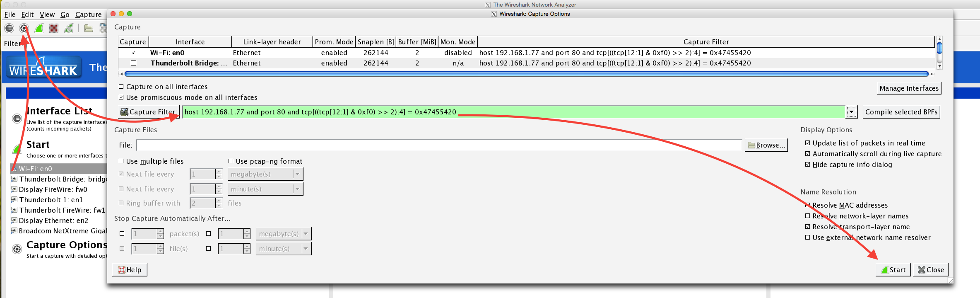The image size is (980, 298).
Task: Click the capture File: path input field
Action: point(439,145)
